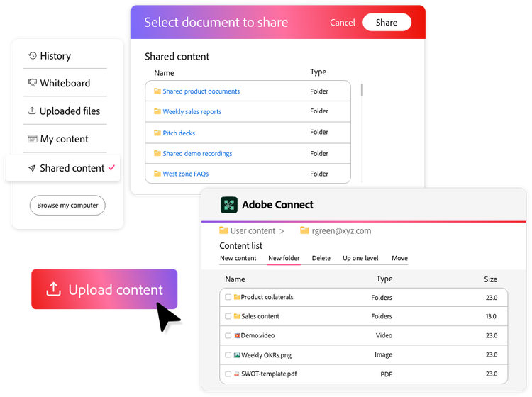Click the History clock icon
The width and height of the screenshot is (532, 397).
pos(33,55)
